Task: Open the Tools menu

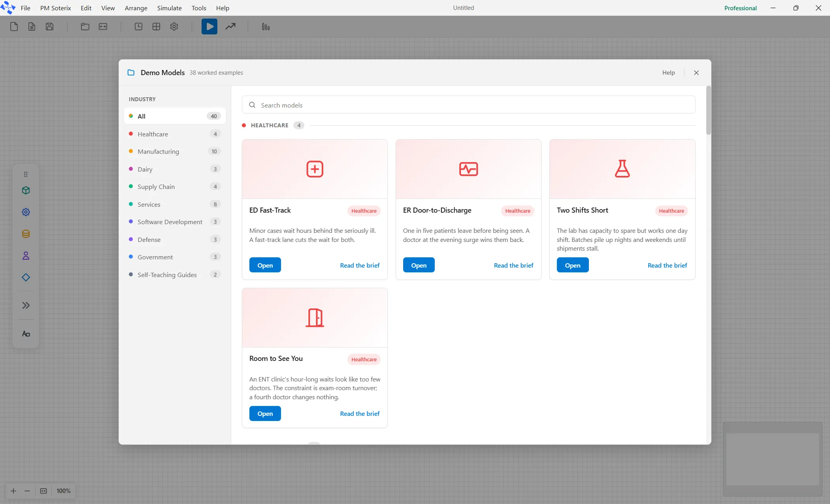Action: point(199,8)
